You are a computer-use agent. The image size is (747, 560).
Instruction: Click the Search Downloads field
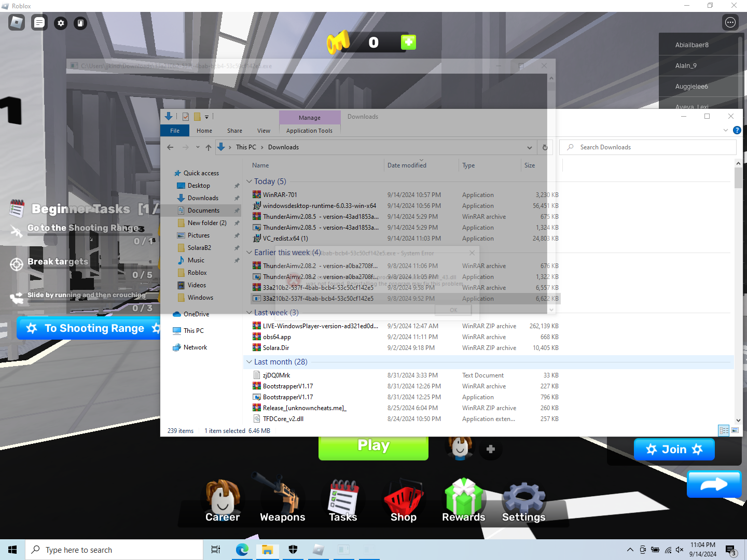point(648,147)
